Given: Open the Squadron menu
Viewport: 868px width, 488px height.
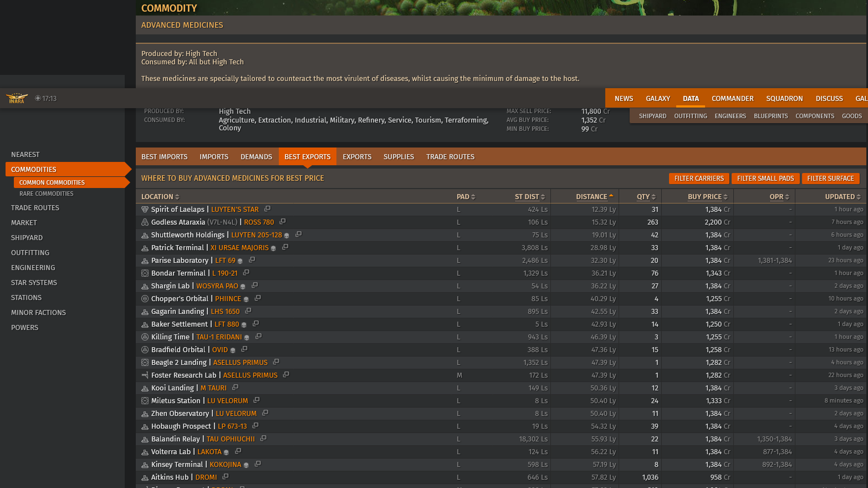Looking at the screenshot, I should click(784, 99).
